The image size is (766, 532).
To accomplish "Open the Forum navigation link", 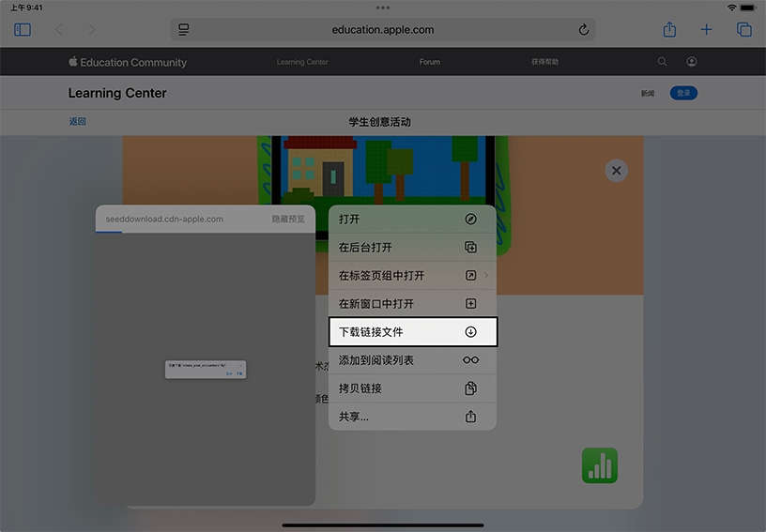I will point(429,62).
